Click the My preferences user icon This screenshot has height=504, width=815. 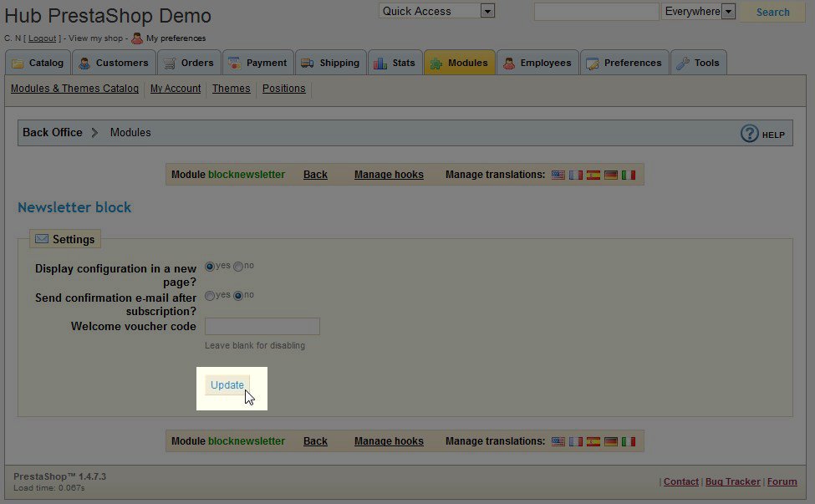137,38
